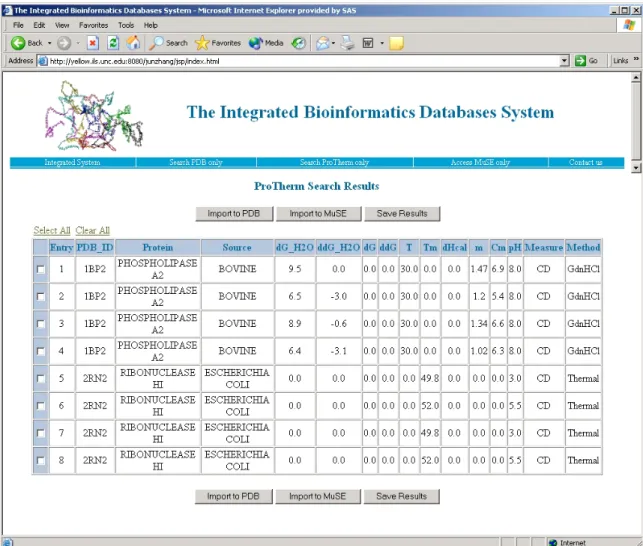Click the Forward navigation arrow icon
This screenshot has height=546, width=643.
coord(64,43)
